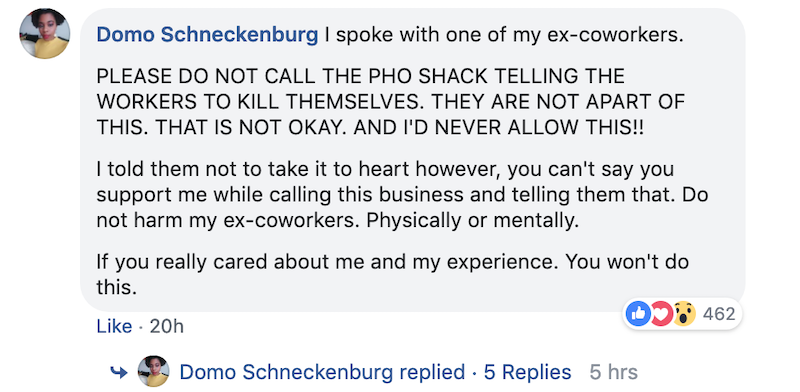Click the yellow wow emoji reaction icon

pyautogui.click(x=684, y=314)
